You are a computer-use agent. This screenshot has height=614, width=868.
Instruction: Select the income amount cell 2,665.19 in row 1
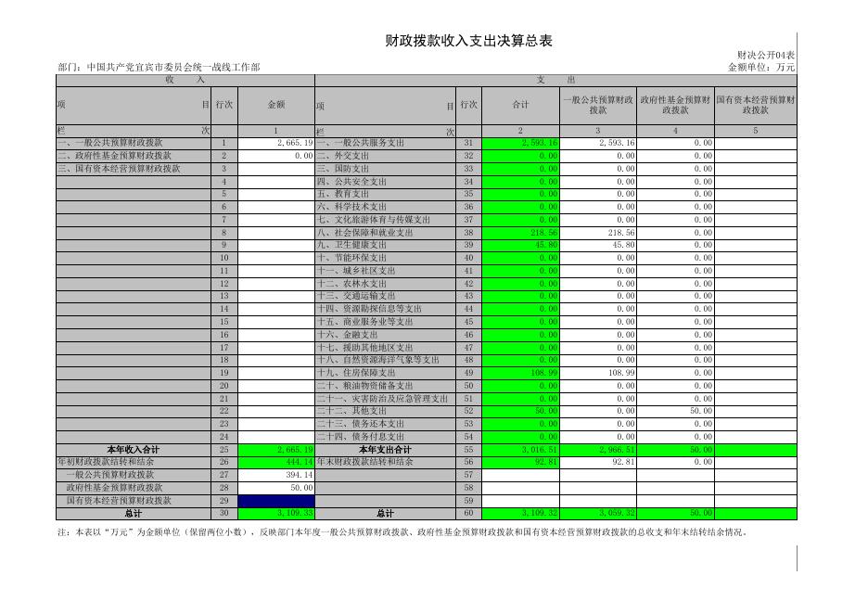pos(276,144)
